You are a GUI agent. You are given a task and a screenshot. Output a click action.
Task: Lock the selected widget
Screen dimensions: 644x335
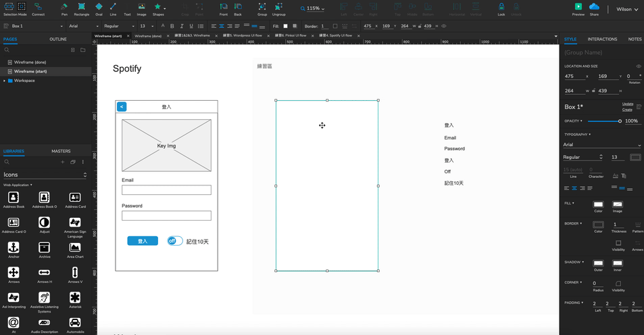click(501, 9)
